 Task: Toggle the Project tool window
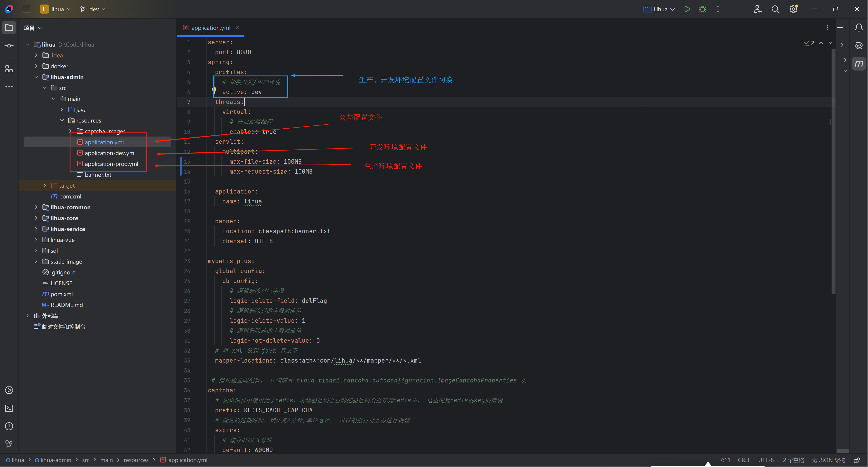coord(9,28)
